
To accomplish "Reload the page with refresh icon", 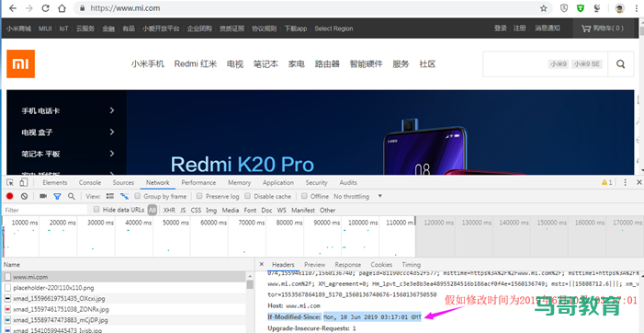I will (46, 8).
